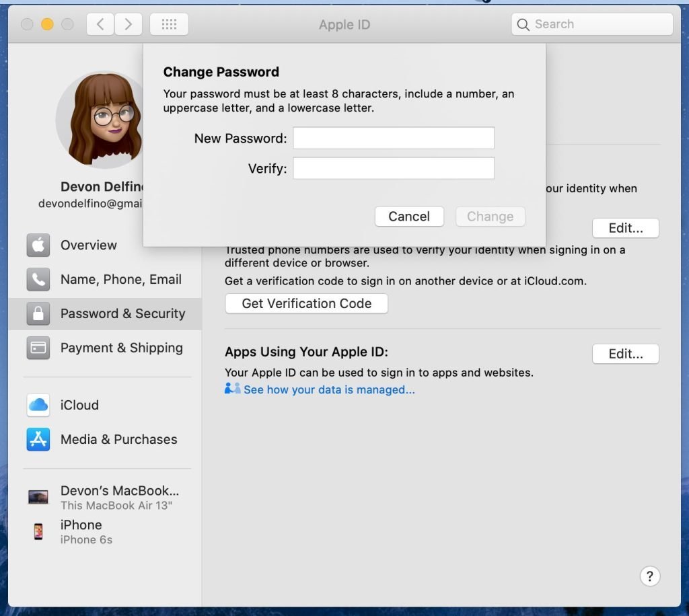Screen dimensions: 689x616
Task: Open Media & Purchases settings
Action: (105, 439)
